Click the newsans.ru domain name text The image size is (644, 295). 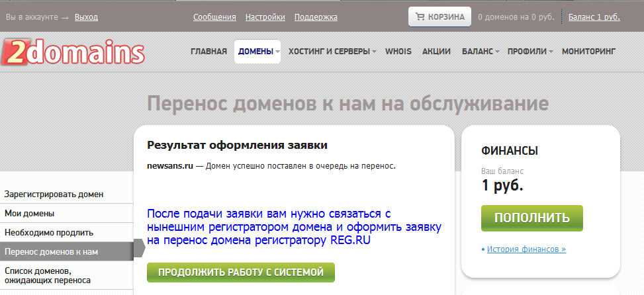coord(170,166)
